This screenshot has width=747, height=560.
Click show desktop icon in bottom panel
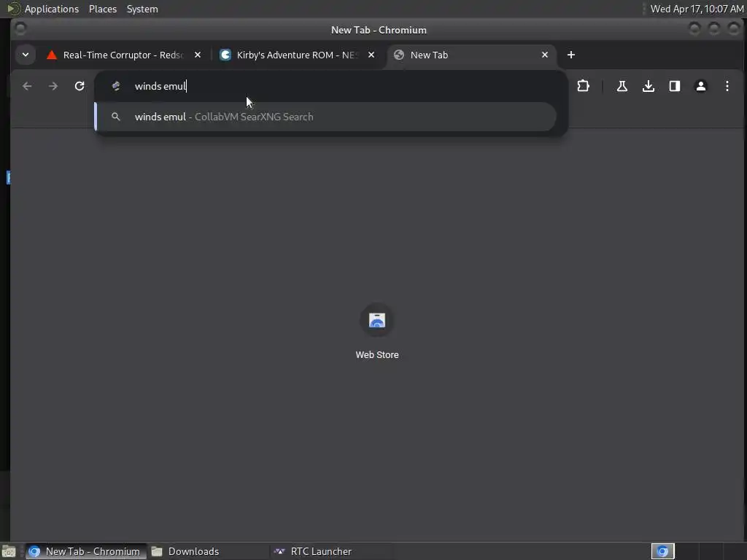pos(9,551)
